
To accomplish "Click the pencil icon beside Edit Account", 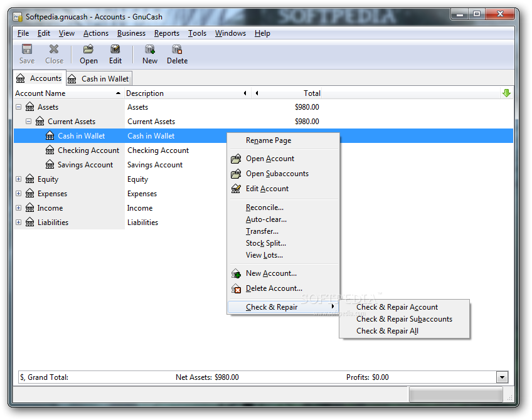I will coord(236,189).
